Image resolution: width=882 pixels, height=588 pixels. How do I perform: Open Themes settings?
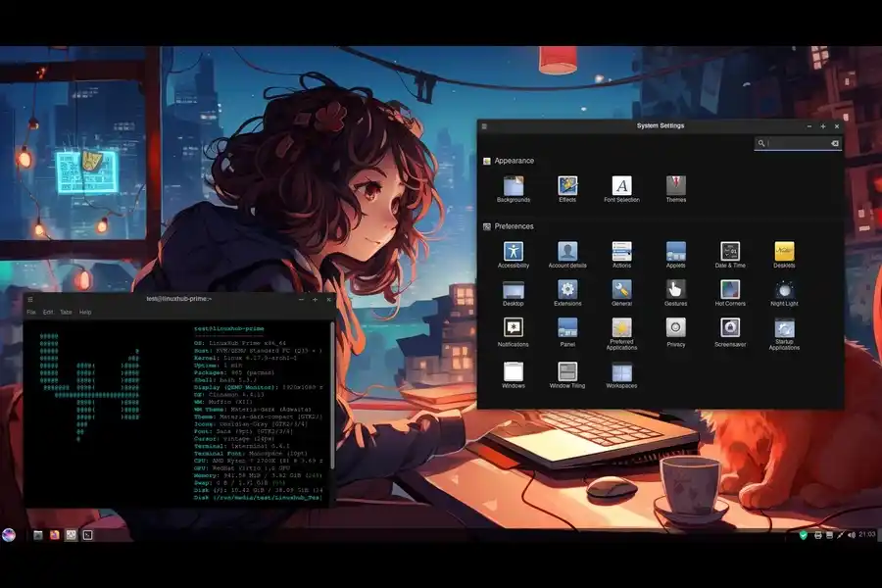[676, 186]
